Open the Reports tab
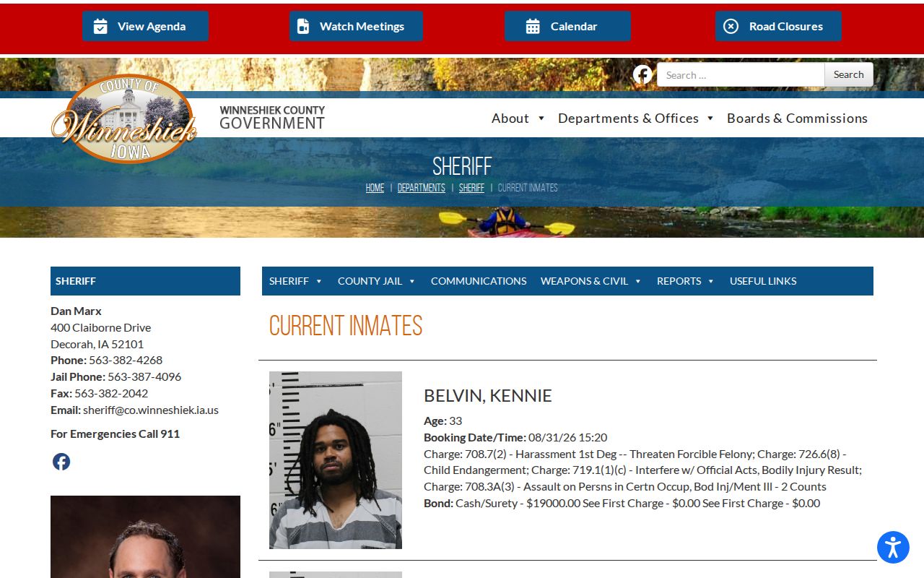Image resolution: width=924 pixels, height=578 pixels. 679,281
